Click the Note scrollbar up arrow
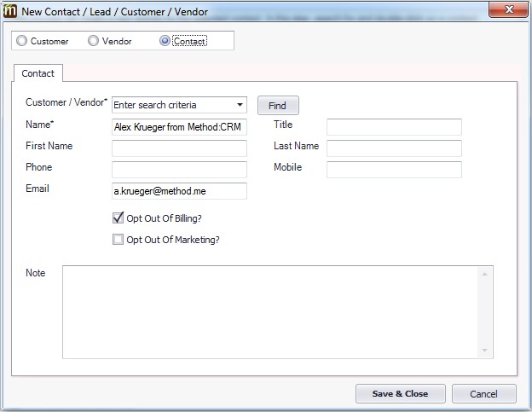 (484, 274)
